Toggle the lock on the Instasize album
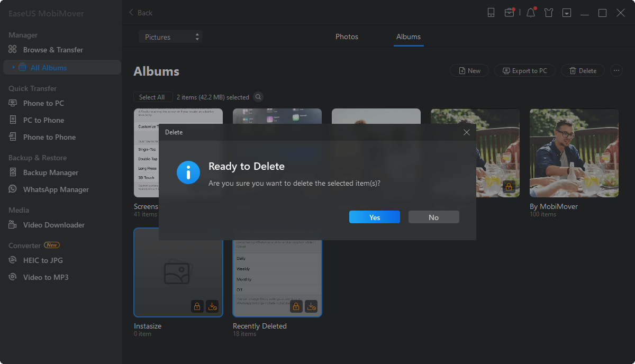 click(x=197, y=306)
